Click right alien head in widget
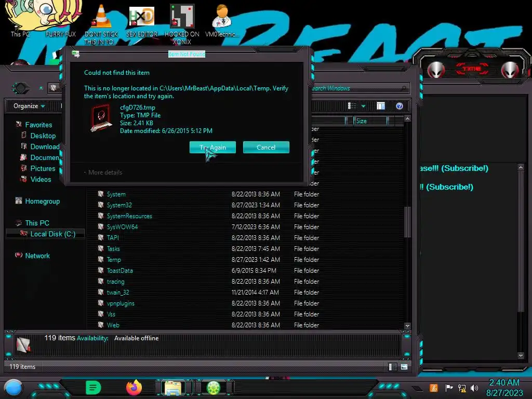 click(x=510, y=70)
